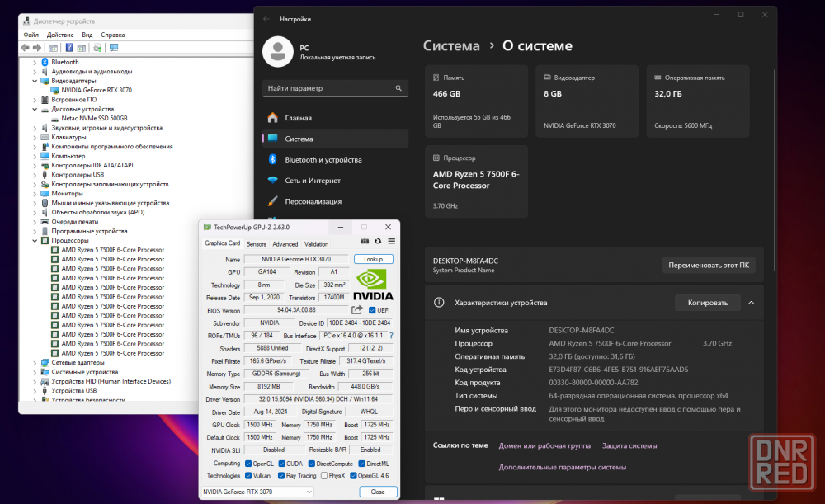This screenshot has height=504, width=825.
Task: Click blue question mark beside Bus Interface
Action: [391, 335]
